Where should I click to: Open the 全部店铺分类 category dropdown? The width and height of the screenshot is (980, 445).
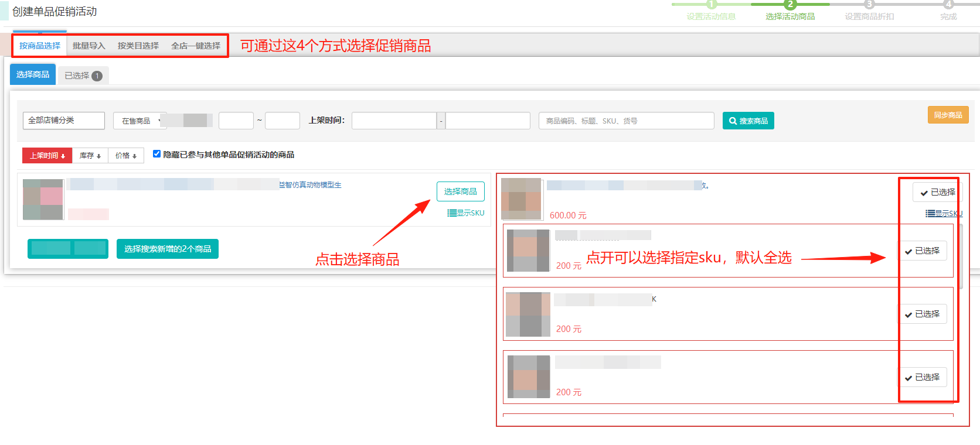[63, 121]
